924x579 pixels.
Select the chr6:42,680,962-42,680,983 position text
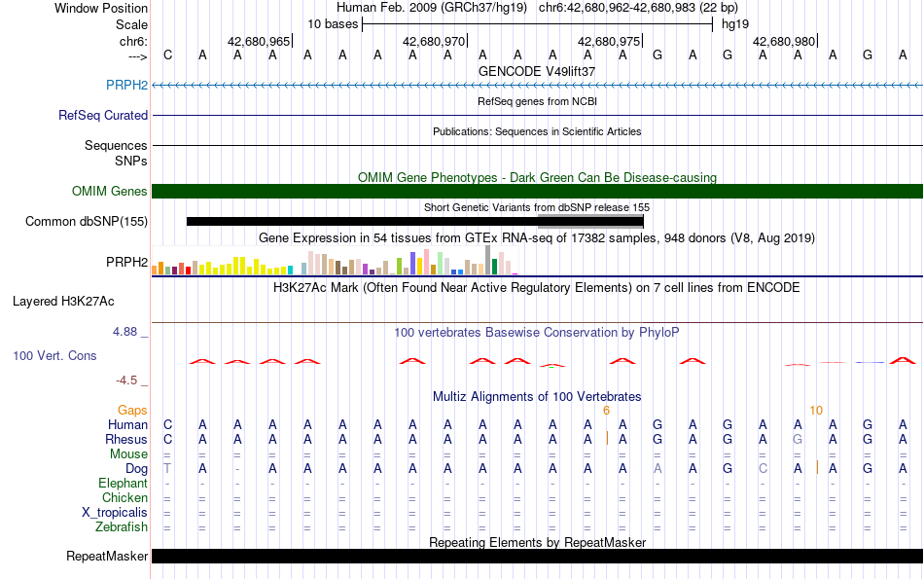click(x=638, y=8)
